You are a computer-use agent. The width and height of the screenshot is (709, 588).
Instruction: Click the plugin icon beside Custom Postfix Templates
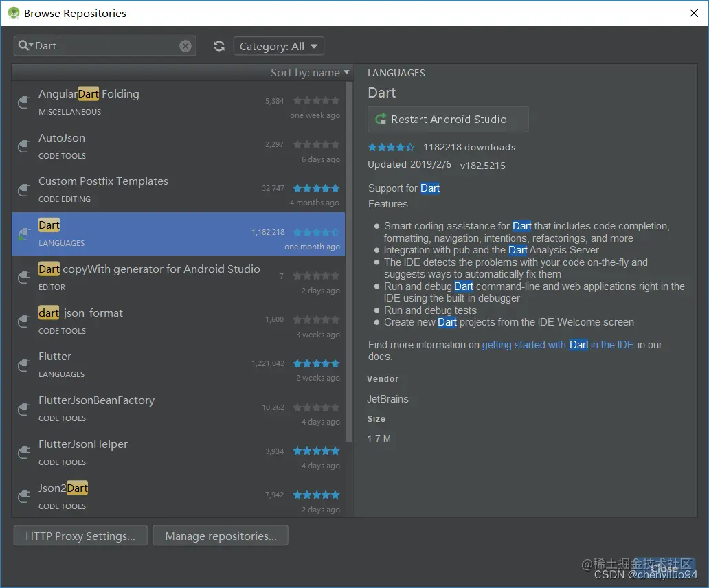pyautogui.click(x=24, y=190)
